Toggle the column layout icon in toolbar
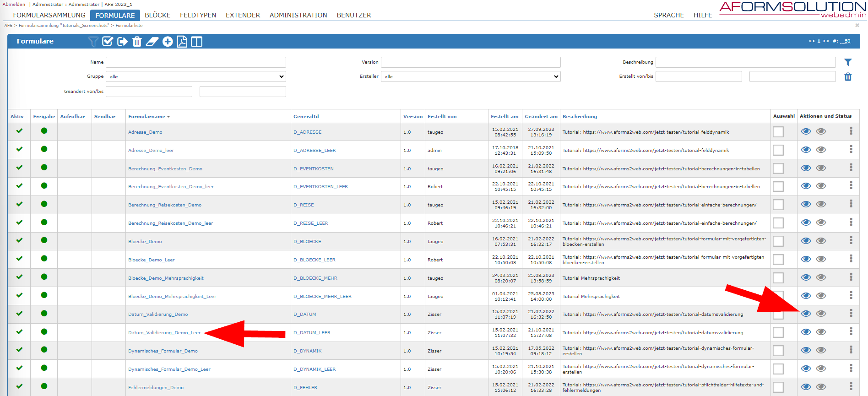The image size is (868, 396). 196,42
